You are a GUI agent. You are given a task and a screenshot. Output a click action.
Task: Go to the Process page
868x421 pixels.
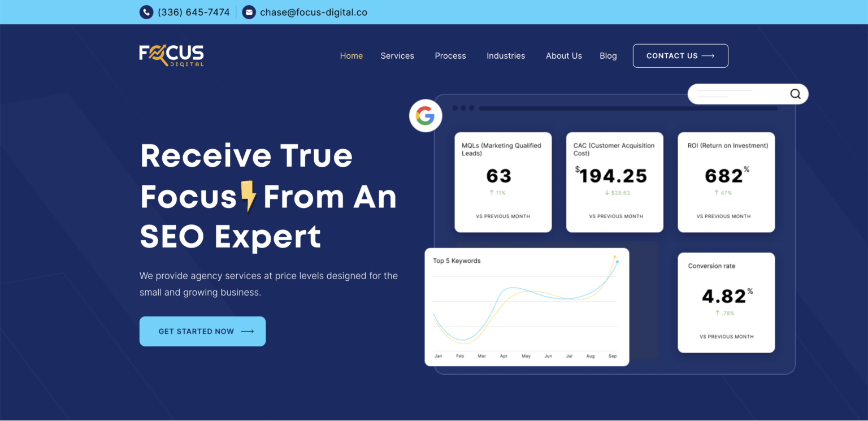point(450,56)
